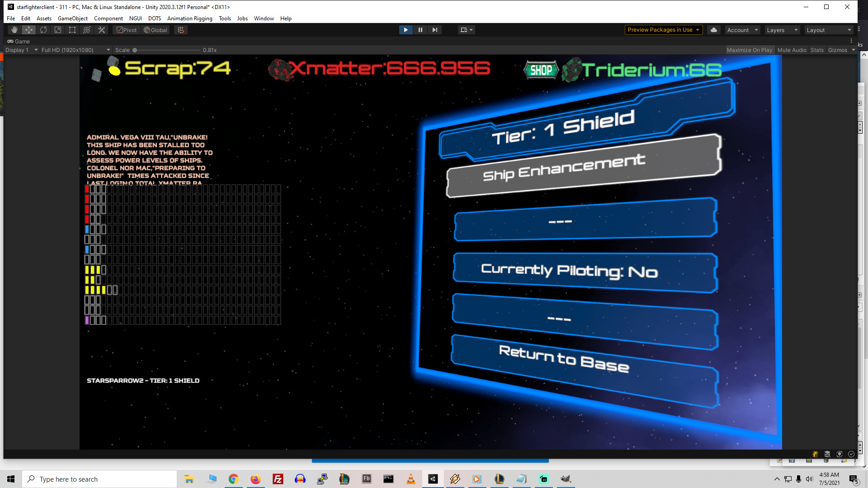Viewport: 868px width, 488px height.
Task: Toggle Maximize On Play
Action: coord(749,50)
